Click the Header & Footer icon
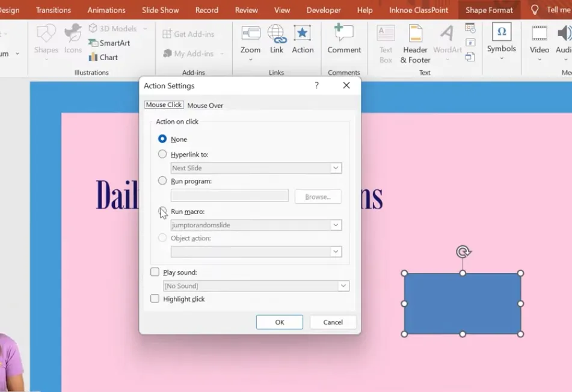The height and width of the screenshot is (392, 572). 415,35
